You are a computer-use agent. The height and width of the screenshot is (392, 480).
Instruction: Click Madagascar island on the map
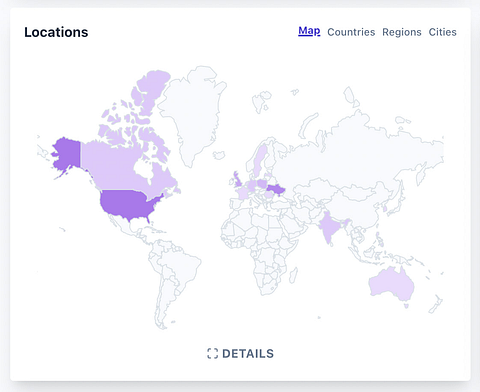(x=293, y=276)
